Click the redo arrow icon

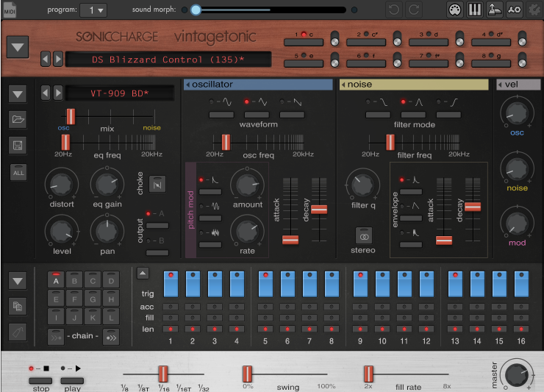point(414,10)
